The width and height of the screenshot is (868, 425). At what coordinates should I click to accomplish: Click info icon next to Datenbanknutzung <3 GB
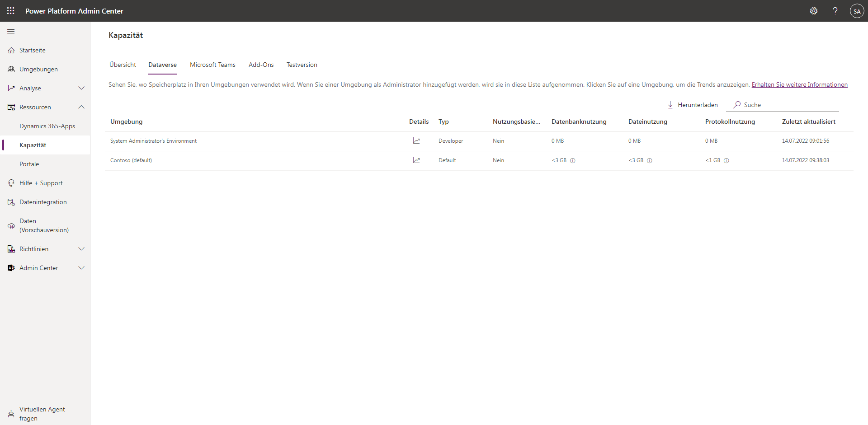(572, 161)
